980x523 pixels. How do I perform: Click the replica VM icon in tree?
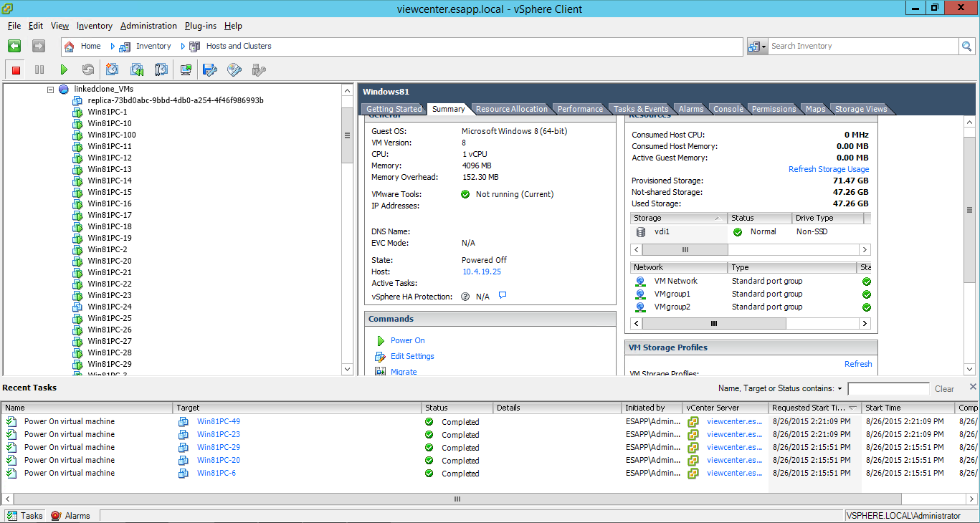click(77, 100)
